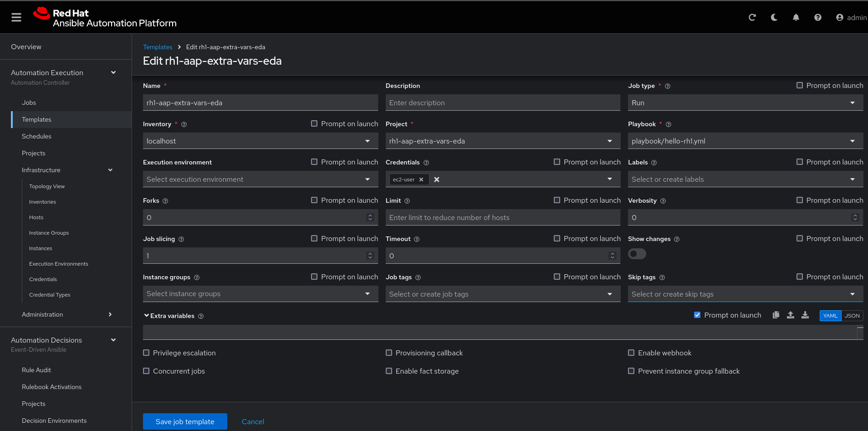Show help for Playbook field
The image size is (868, 431).
click(x=669, y=124)
